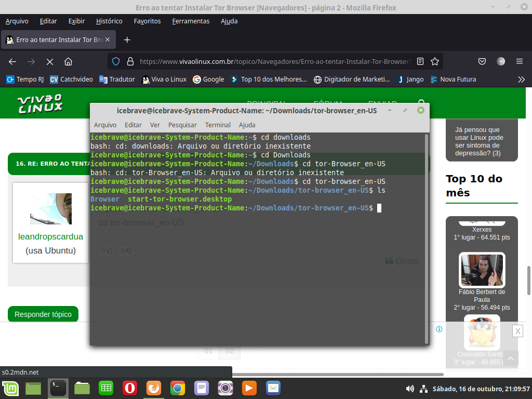This screenshot has width=532, height=399.
Task: Open the Firefox home page
Action: click(x=68, y=61)
